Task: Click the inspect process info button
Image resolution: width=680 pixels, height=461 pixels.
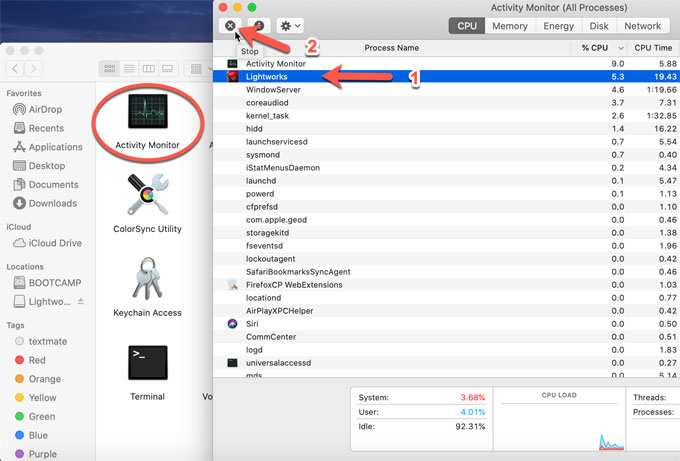Action: coord(259,26)
